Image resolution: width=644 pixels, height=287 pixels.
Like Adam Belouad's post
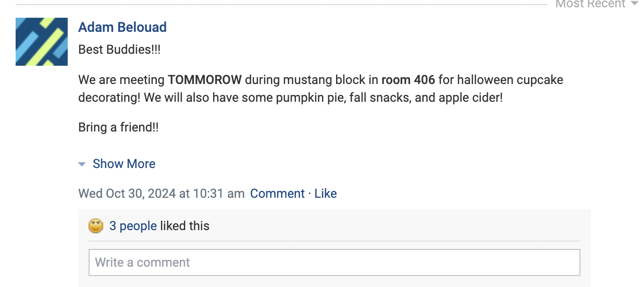pos(326,194)
